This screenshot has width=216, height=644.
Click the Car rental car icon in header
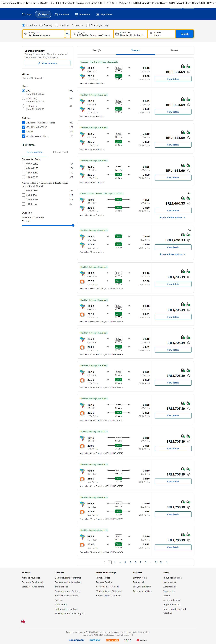pos(56,15)
